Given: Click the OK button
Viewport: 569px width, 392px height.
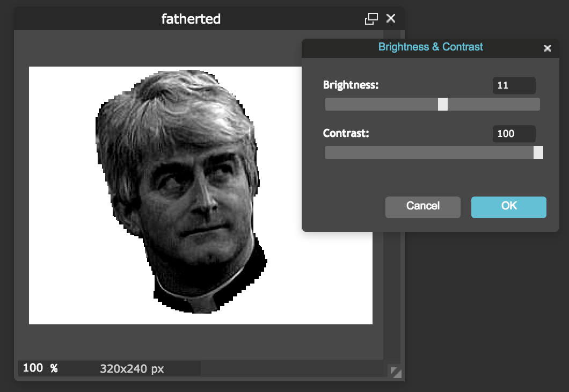Looking at the screenshot, I should point(508,207).
